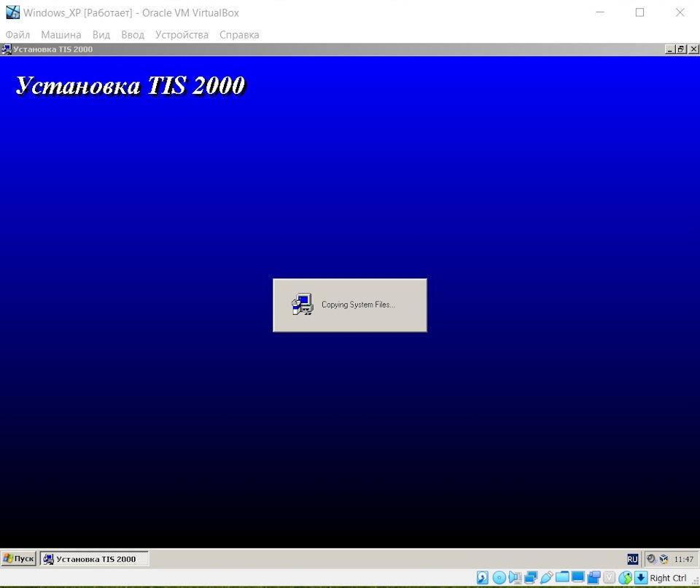This screenshot has width=700, height=588.
Task: Maximize the VirtualBox window
Action: pos(639,12)
